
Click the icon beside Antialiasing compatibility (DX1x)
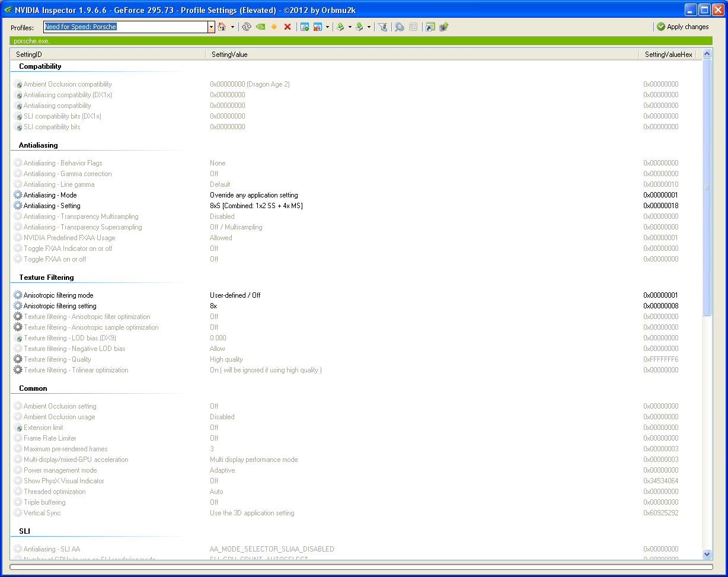click(18, 95)
